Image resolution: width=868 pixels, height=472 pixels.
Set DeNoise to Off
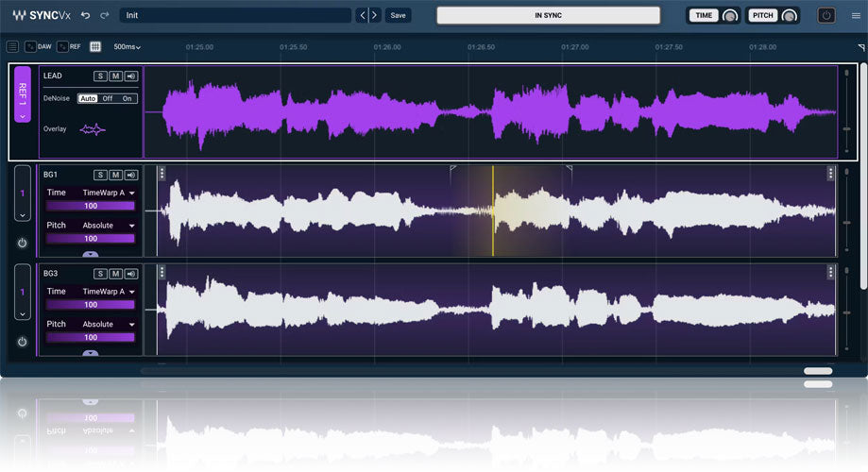108,98
